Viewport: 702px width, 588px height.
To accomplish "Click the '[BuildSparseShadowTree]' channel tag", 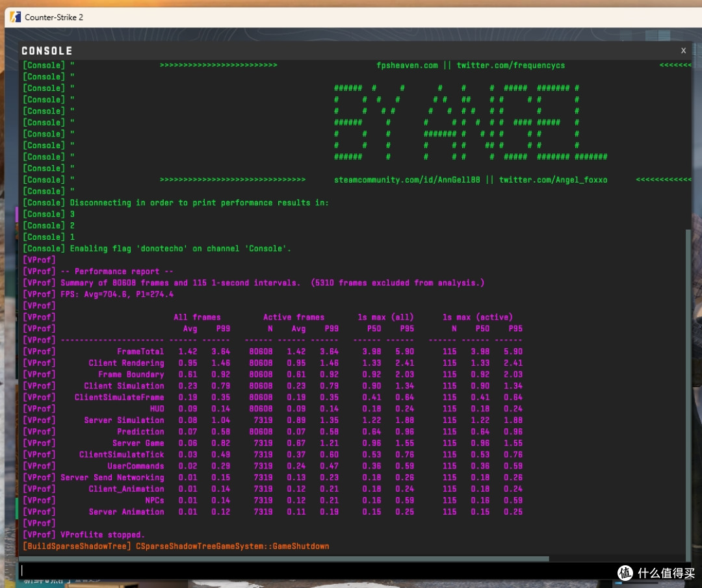I will [x=77, y=546].
